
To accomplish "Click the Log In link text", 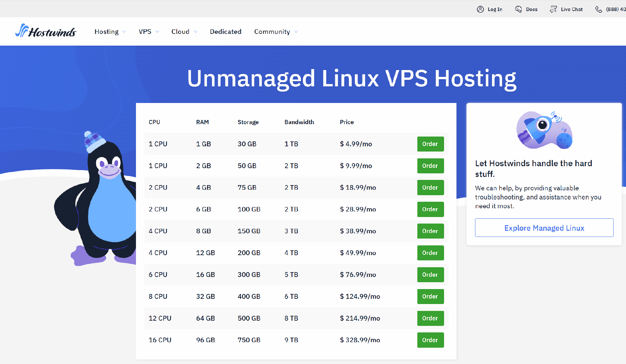I will 495,9.
